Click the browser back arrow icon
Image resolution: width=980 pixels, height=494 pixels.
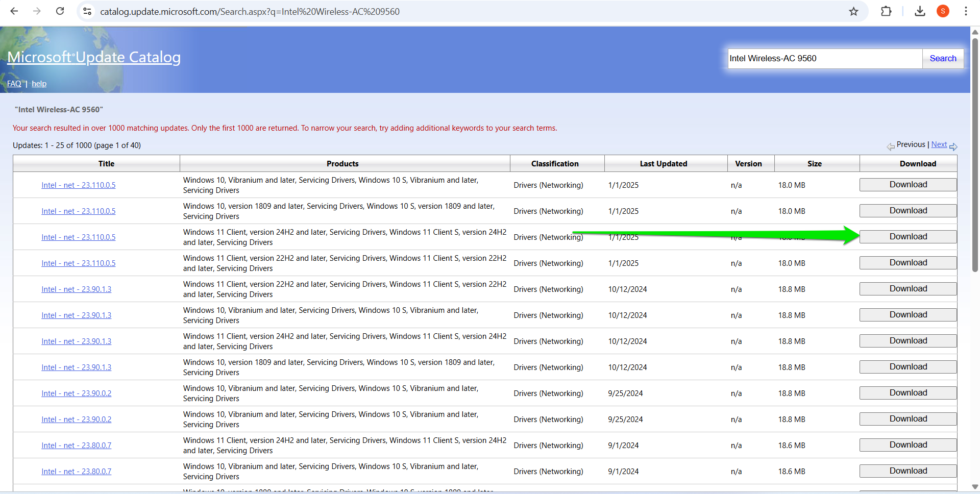tap(14, 11)
